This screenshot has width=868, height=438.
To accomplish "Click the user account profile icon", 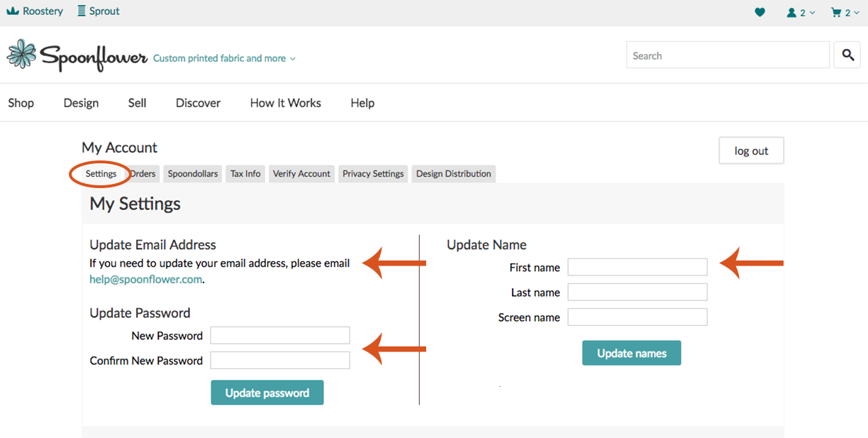I will pyautogui.click(x=792, y=12).
